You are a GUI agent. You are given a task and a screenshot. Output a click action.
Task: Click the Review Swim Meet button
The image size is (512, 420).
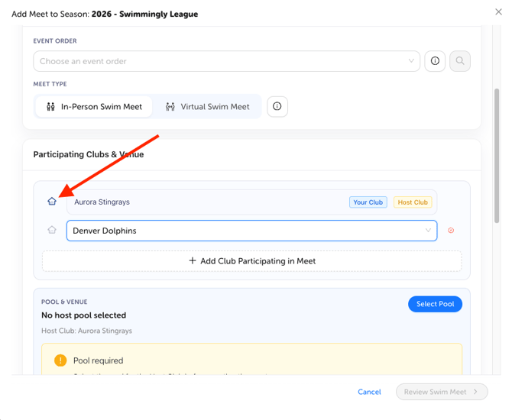(442, 392)
